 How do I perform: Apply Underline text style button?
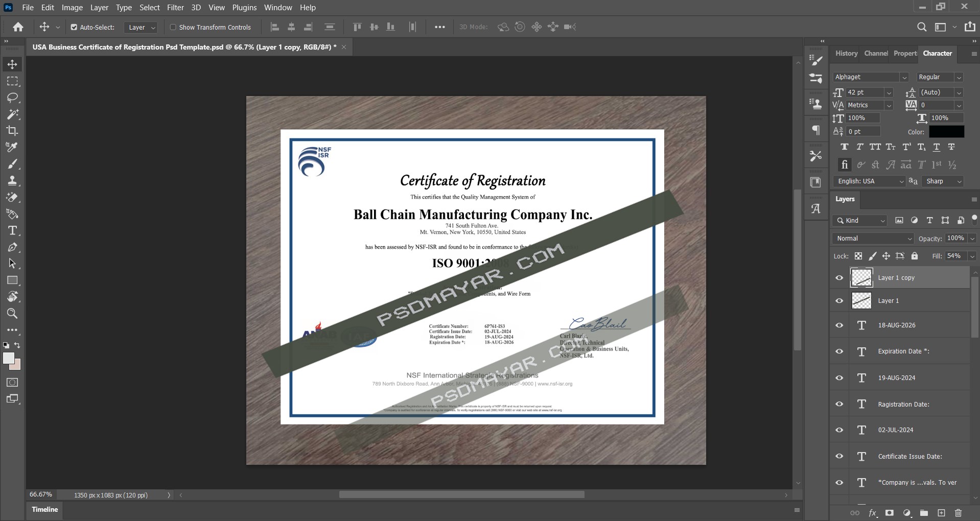[936, 147]
